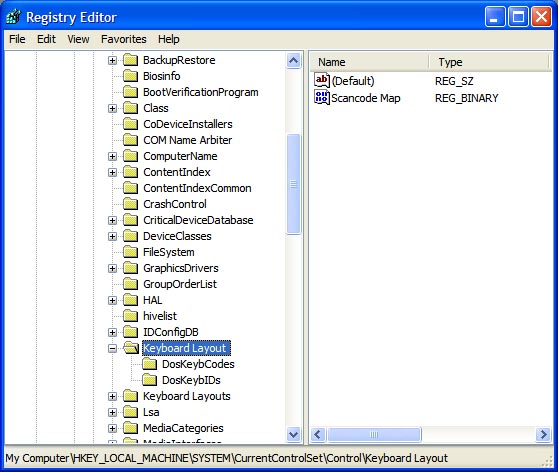
Task: Click the (Default) string value icon
Action: [322, 80]
